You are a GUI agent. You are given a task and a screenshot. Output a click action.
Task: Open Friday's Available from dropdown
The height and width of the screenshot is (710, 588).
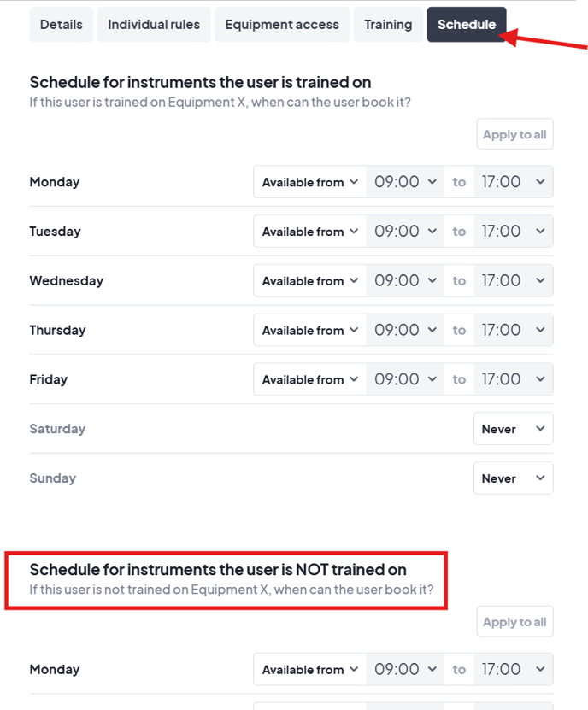[x=309, y=380]
